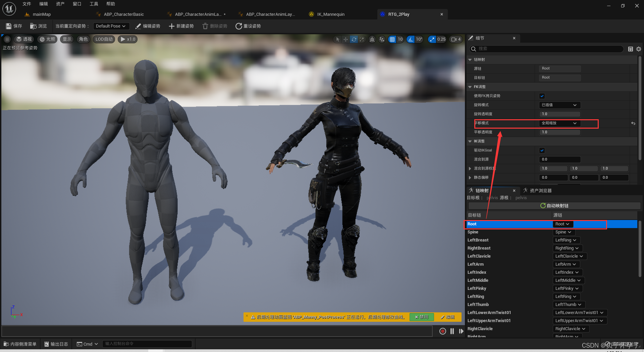Open the 光照 lighting view mode menu
The image size is (644, 352).
coord(47,39)
